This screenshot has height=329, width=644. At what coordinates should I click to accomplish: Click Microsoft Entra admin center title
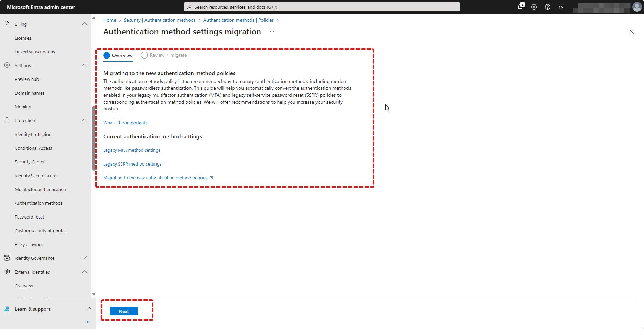41,7
